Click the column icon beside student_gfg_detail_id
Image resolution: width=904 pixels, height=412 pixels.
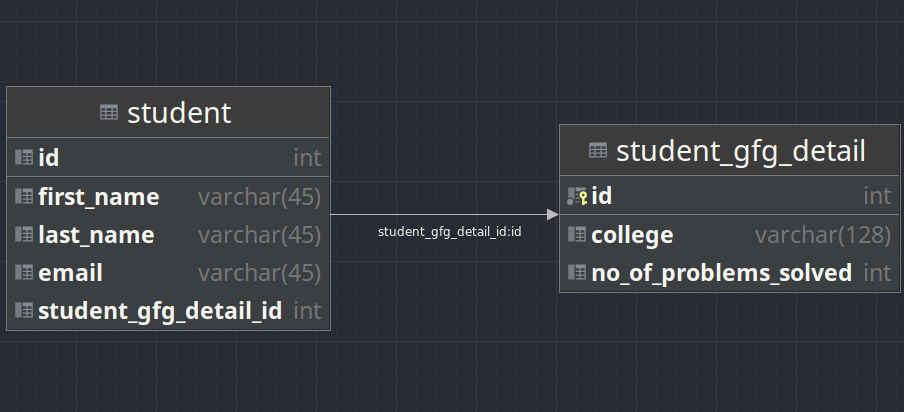[24, 311]
